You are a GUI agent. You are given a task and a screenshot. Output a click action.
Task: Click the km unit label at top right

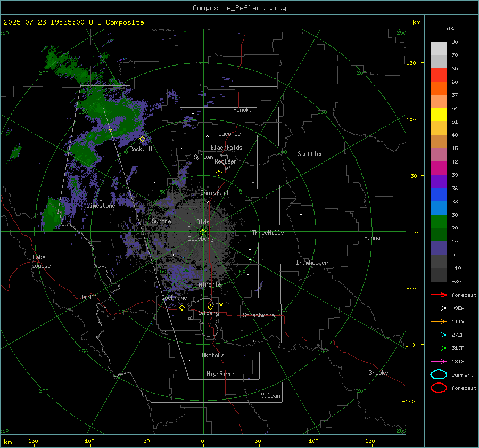416,22
